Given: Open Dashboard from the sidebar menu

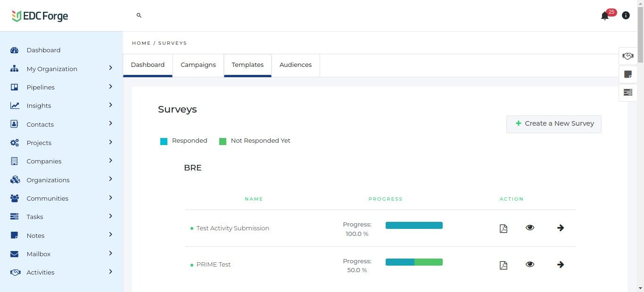Looking at the screenshot, I should (43, 50).
